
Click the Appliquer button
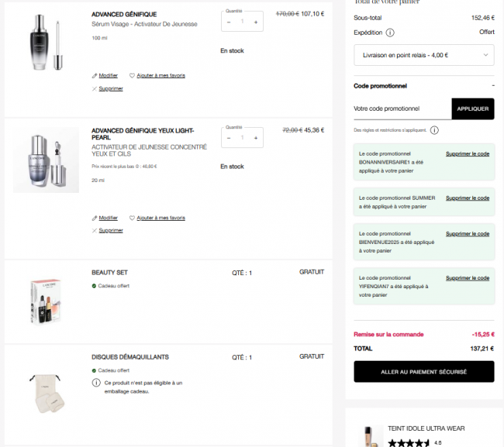coord(473,109)
